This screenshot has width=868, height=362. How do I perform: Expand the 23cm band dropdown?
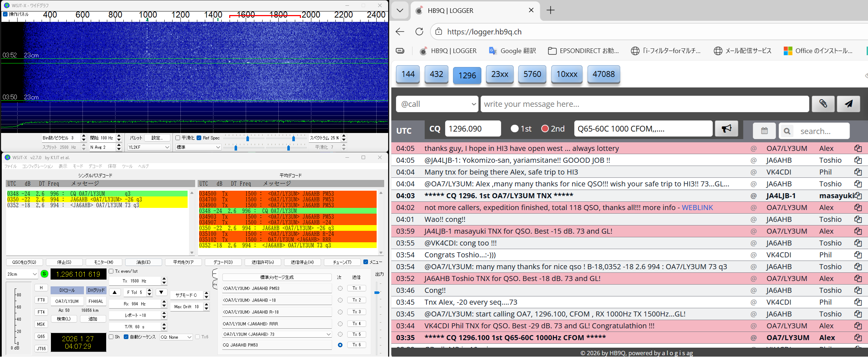click(22, 274)
